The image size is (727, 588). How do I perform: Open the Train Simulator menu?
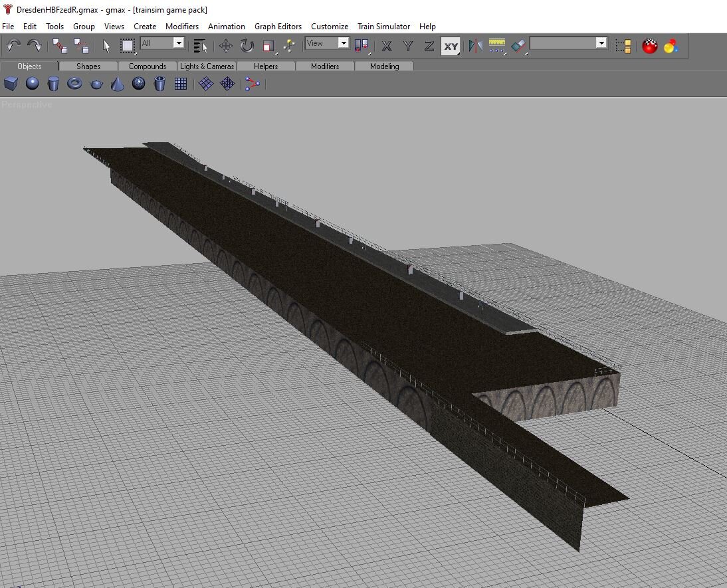click(383, 27)
